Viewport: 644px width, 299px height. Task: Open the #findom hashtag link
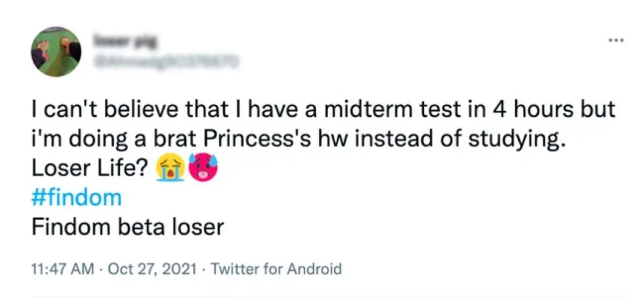76,197
